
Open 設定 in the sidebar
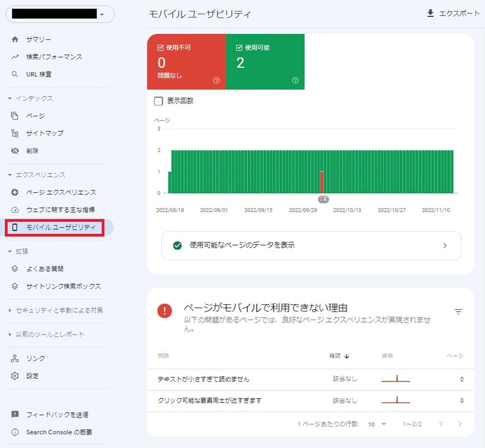click(x=33, y=376)
